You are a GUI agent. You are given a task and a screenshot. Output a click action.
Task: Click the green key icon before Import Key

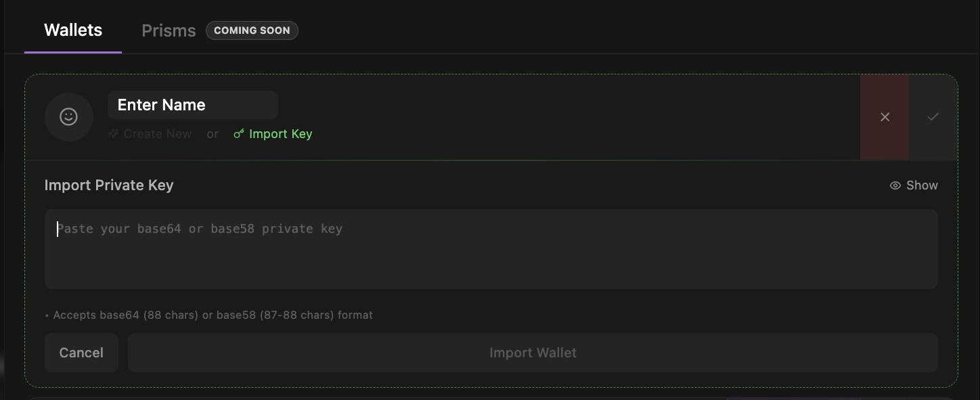[x=239, y=133]
